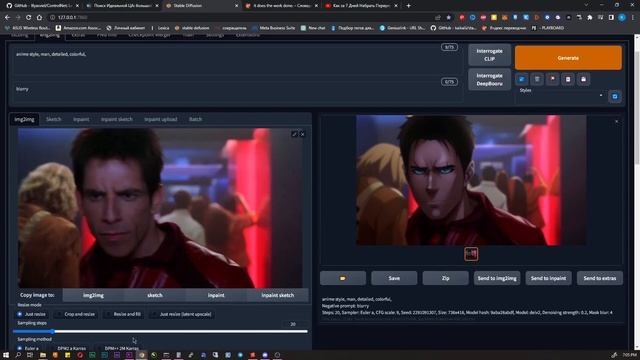Select the DPM++ 2M Karras sampling method

tap(118, 349)
